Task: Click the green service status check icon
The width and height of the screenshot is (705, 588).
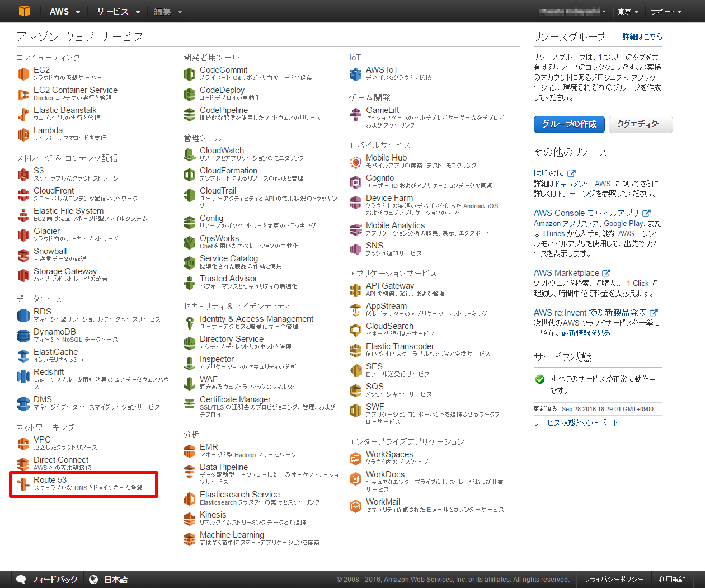Action: click(540, 379)
